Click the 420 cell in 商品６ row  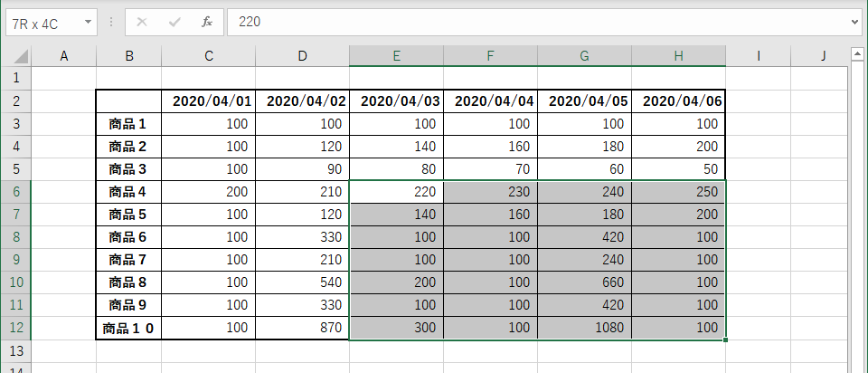tap(585, 237)
